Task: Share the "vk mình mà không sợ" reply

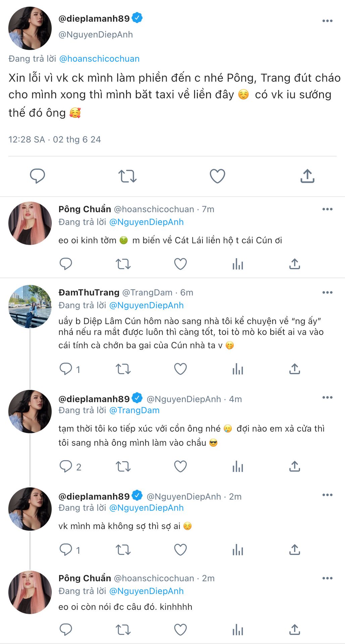Action: (294, 550)
